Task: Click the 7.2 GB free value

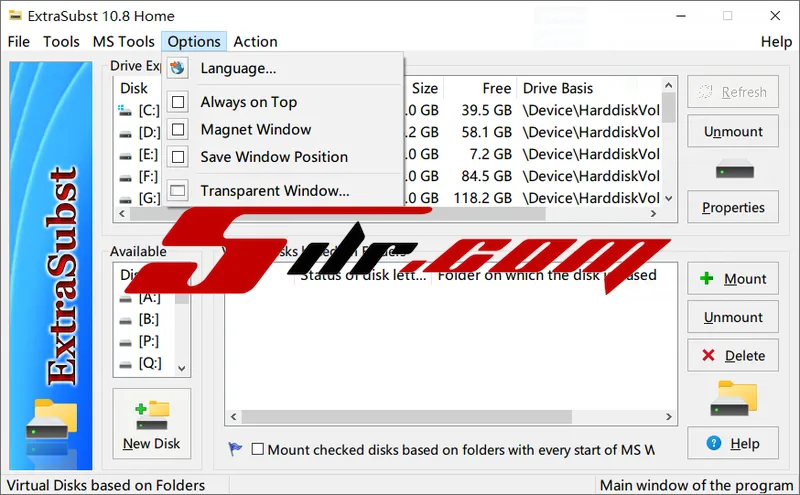Action: coord(490,154)
